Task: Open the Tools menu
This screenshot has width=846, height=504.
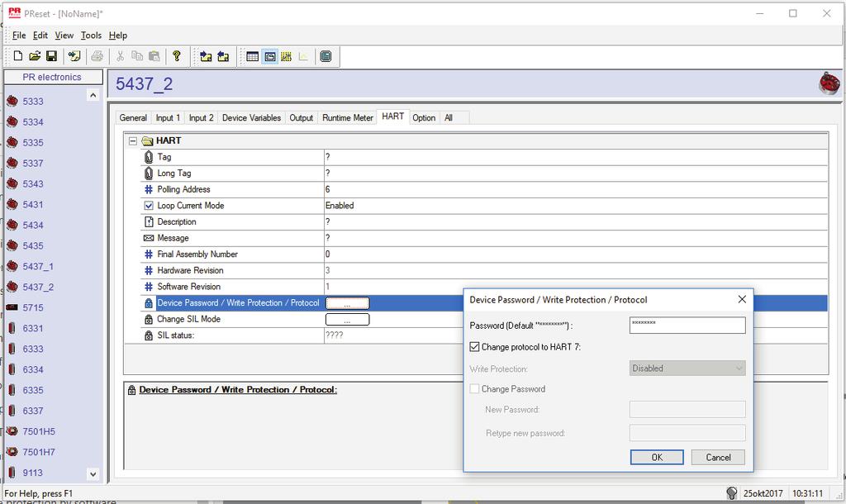Action: 91,35
